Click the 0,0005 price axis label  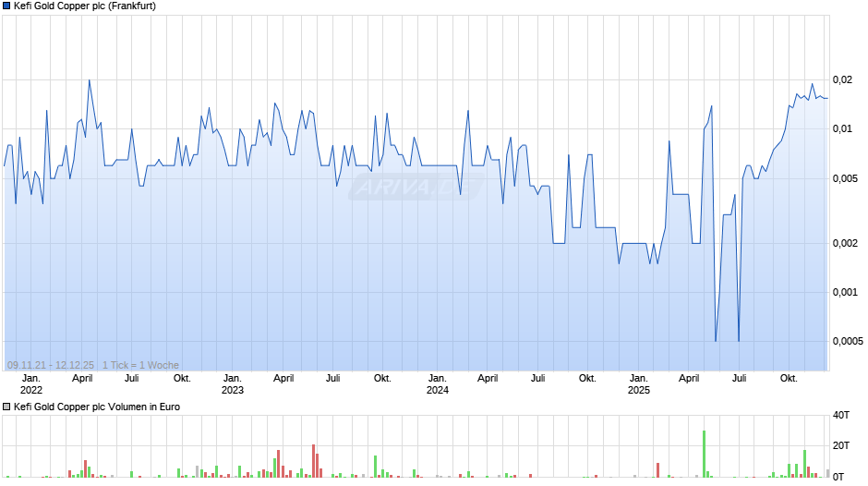pyautogui.click(x=848, y=341)
